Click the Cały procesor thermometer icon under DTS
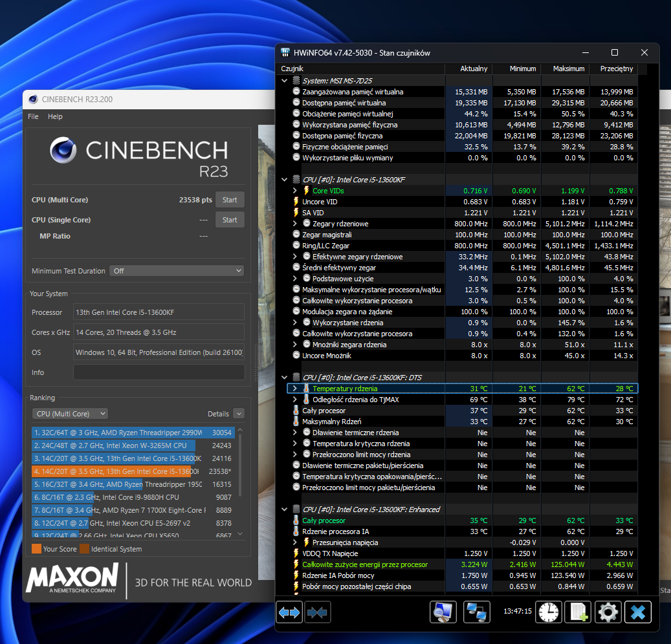Image resolution: width=671 pixels, height=644 pixels. click(x=296, y=411)
